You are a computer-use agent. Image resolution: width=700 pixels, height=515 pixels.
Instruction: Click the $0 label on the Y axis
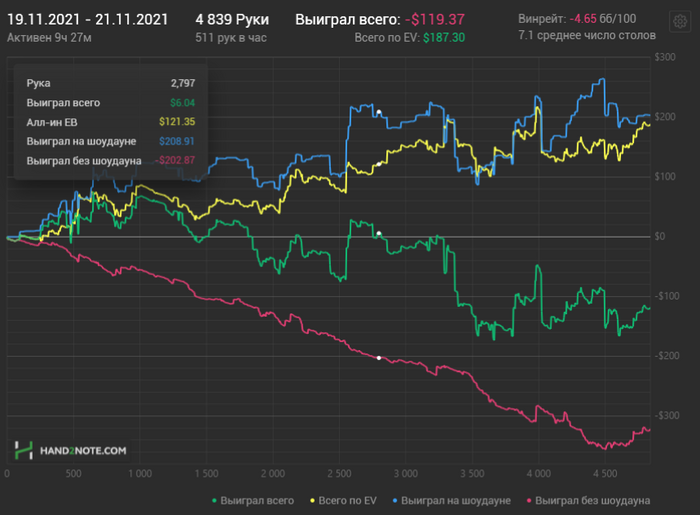pos(660,236)
